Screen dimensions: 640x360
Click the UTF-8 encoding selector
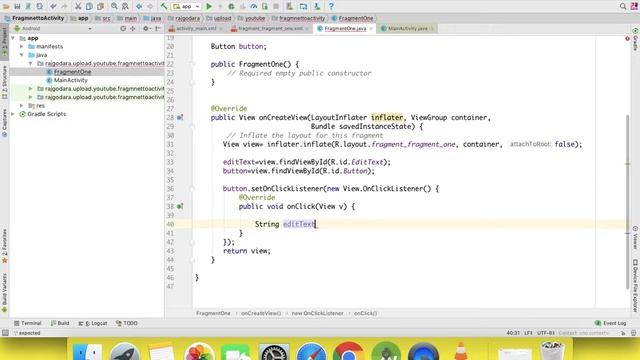(546, 333)
